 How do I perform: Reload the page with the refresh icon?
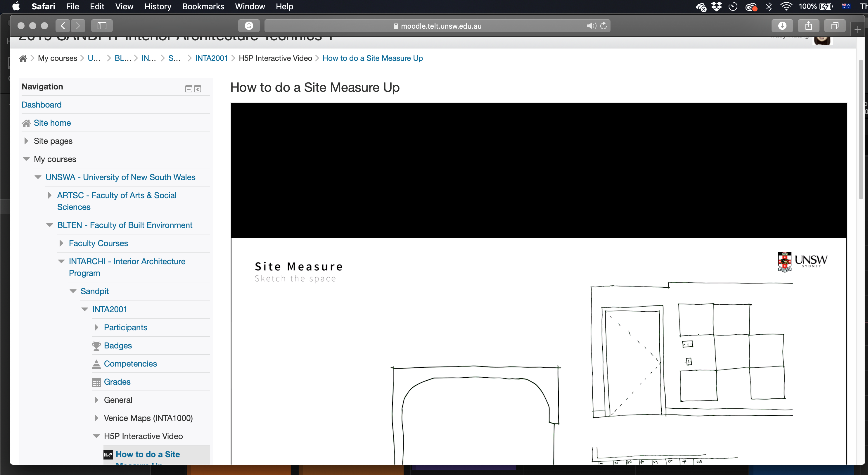pos(604,26)
